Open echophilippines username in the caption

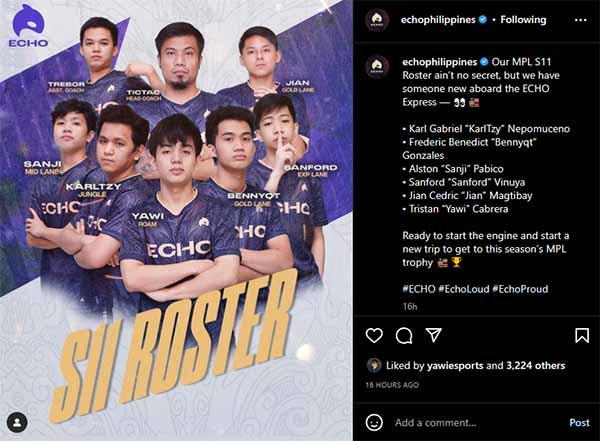coord(439,62)
